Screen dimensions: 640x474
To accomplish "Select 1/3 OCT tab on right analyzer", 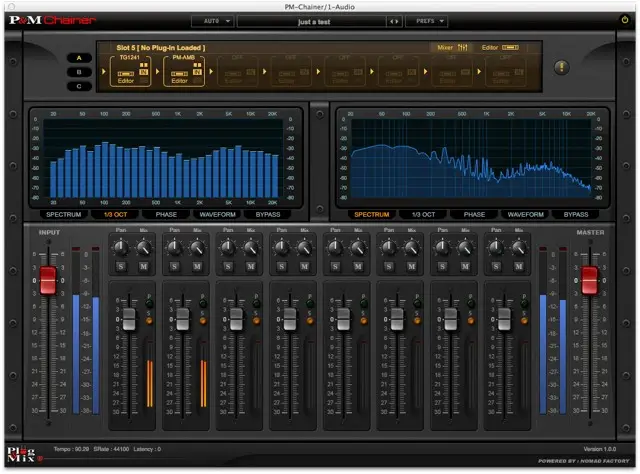I will (423, 214).
